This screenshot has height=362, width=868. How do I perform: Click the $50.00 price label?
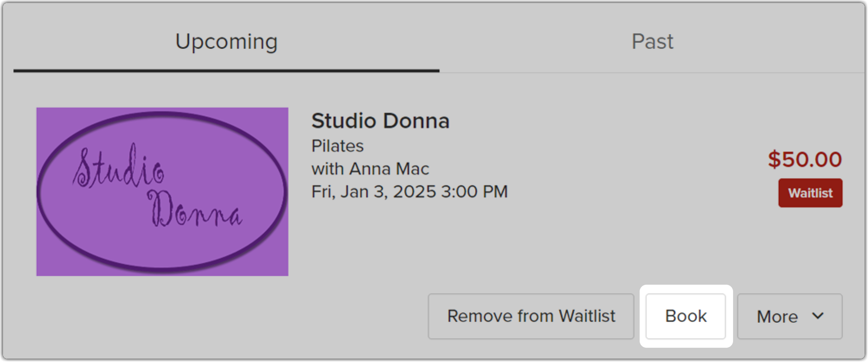[x=805, y=159]
